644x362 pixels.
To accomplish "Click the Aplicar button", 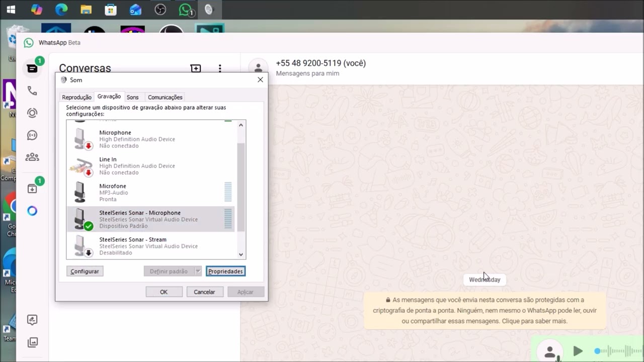I will tap(245, 292).
